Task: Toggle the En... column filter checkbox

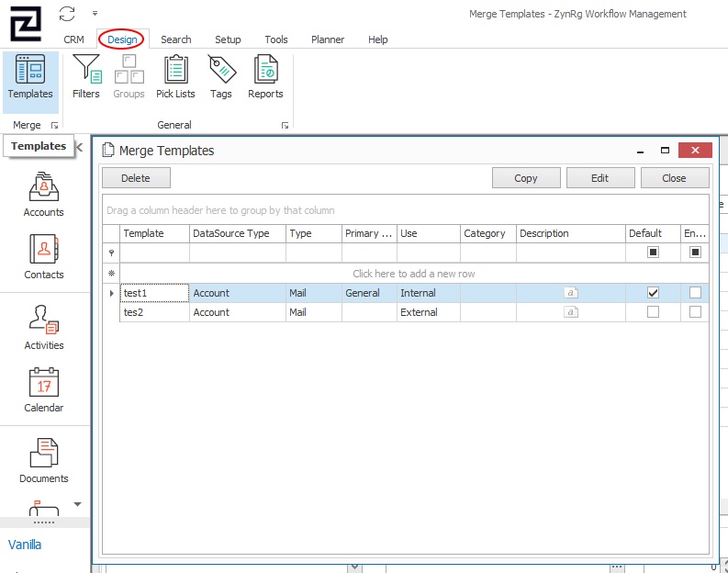Action: [x=695, y=253]
